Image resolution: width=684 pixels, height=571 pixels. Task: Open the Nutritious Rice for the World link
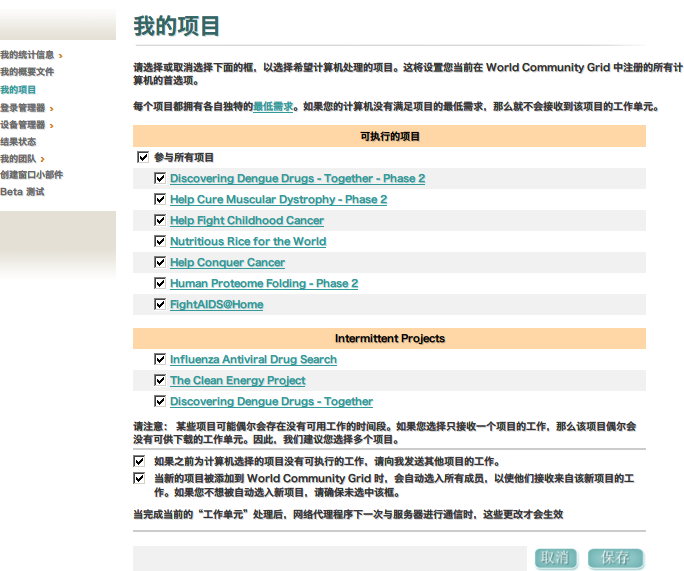248,241
